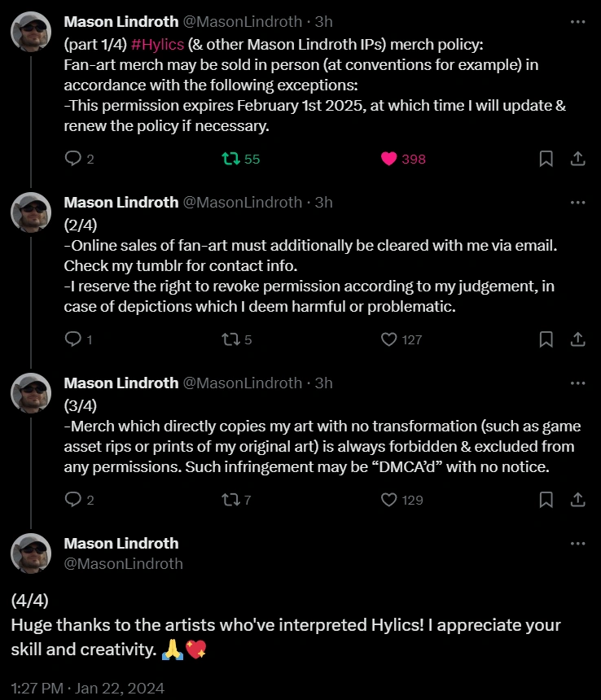Click the share icon on tweet 3/4
601x700 pixels.
tap(578, 500)
